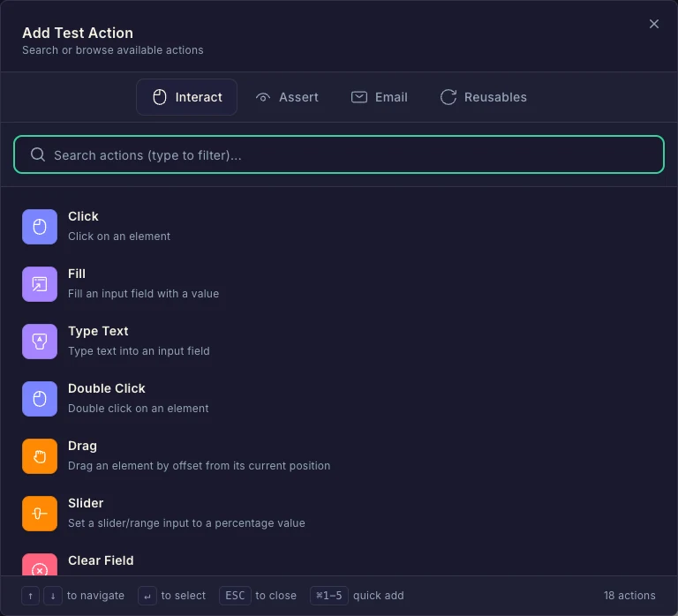678x616 pixels.
Task: Click the 'Drag' title text
Action: [x=82, y=446]
